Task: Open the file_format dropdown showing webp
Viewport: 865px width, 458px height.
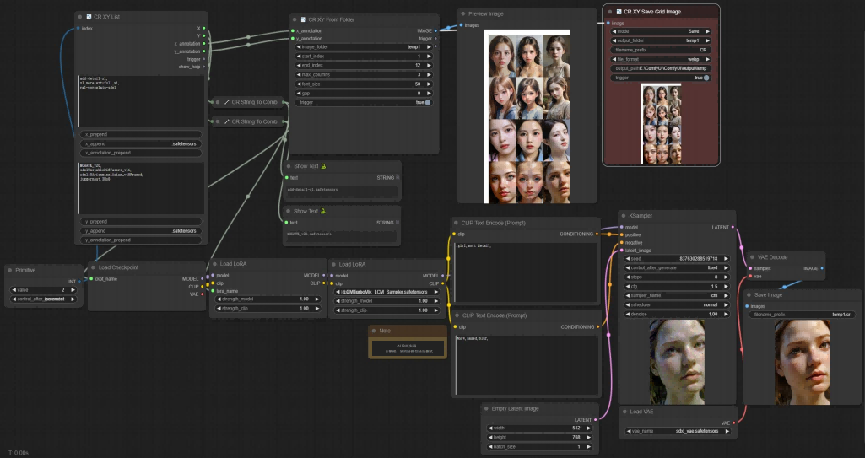Action: [661, 59]
